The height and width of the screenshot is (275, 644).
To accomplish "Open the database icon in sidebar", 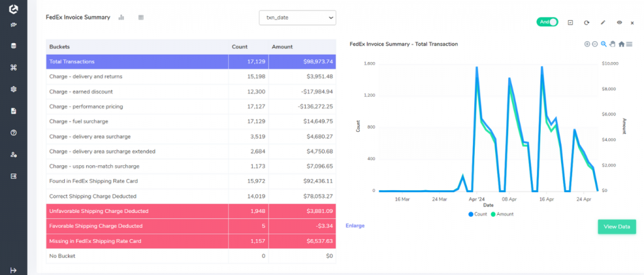I will pyautogui.click(x=14, y=46).
